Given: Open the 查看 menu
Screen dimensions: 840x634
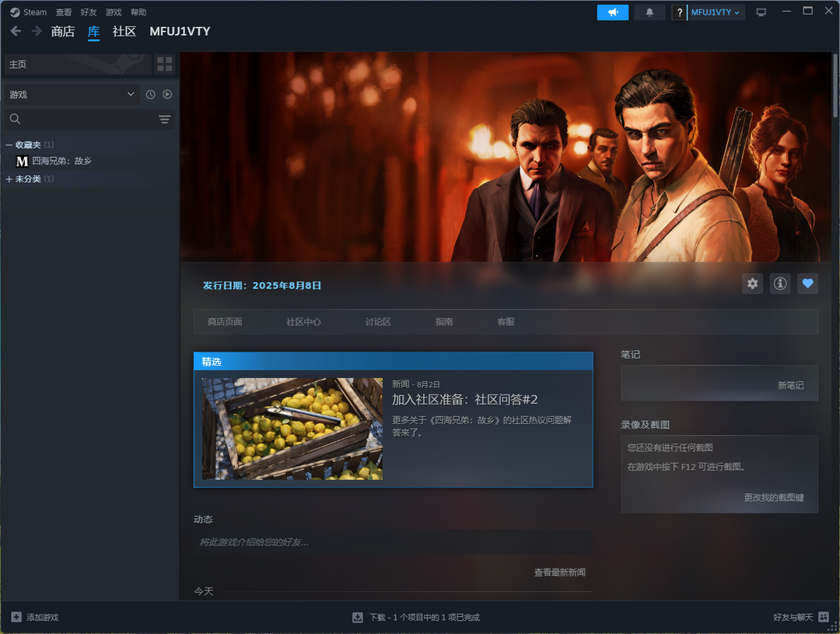Looking at the screenshot, I should 64,12.
